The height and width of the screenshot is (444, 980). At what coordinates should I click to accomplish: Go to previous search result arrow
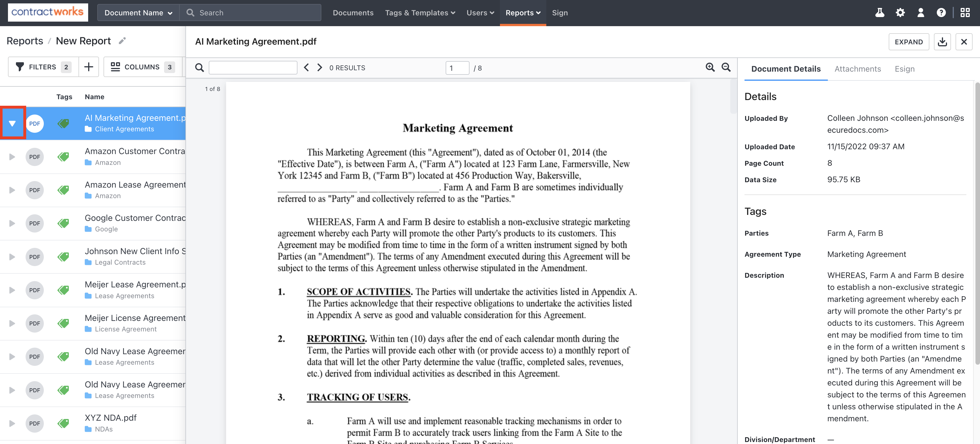tap(306, 68)
